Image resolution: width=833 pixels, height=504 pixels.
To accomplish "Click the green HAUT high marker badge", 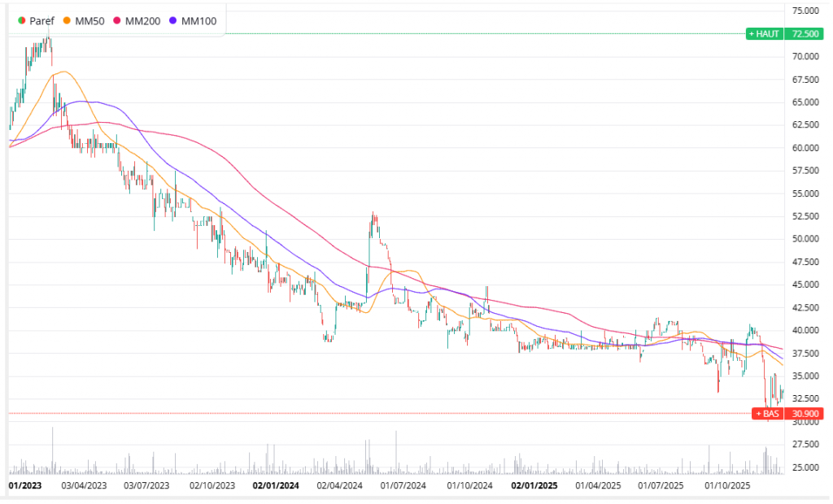I will (765, 34).
